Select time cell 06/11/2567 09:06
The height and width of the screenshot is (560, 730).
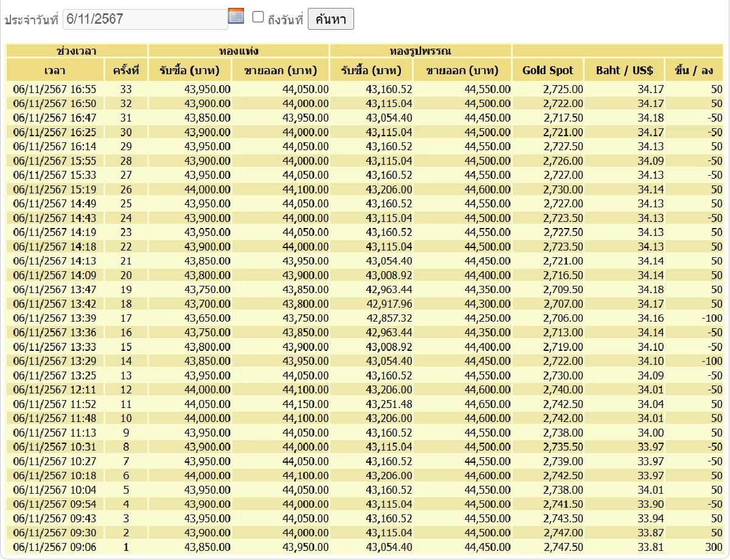pos(55,547)
